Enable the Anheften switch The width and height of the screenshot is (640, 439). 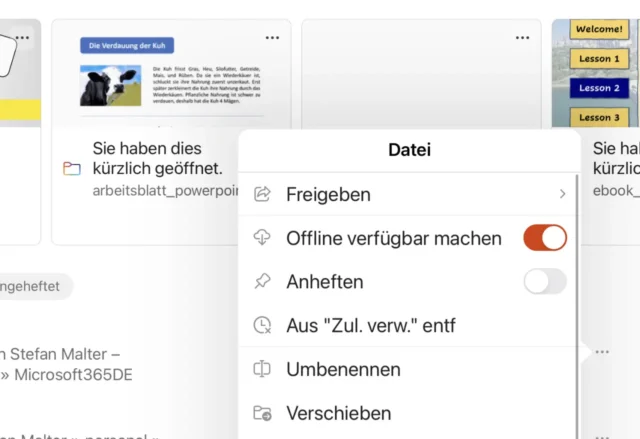(545, 282)
